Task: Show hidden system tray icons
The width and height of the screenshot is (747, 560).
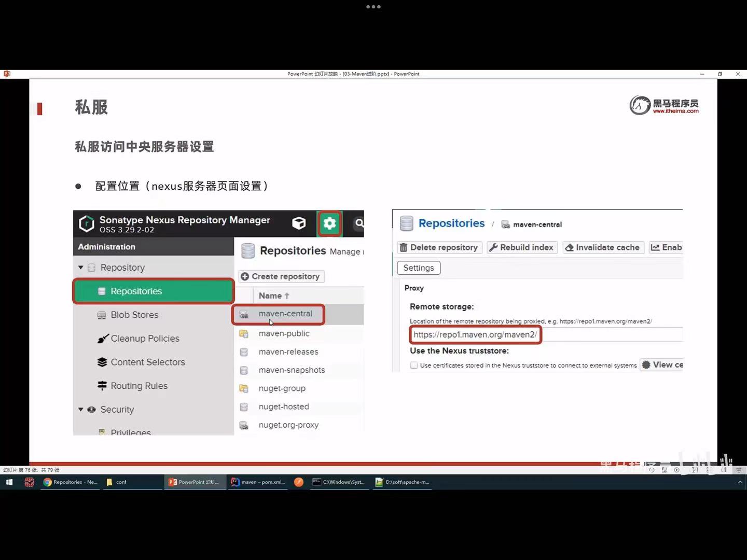Action: click(740, 482)
